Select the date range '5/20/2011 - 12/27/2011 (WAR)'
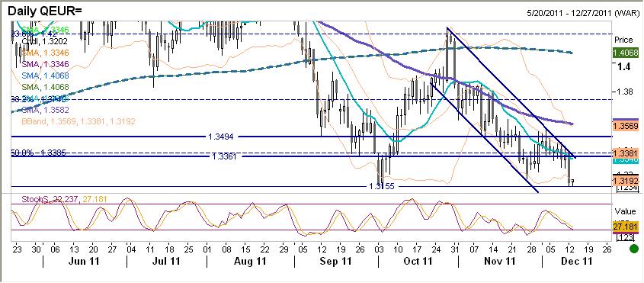This screenshot has height=283, width=644. pyautogui.click(x=583, y=13)
